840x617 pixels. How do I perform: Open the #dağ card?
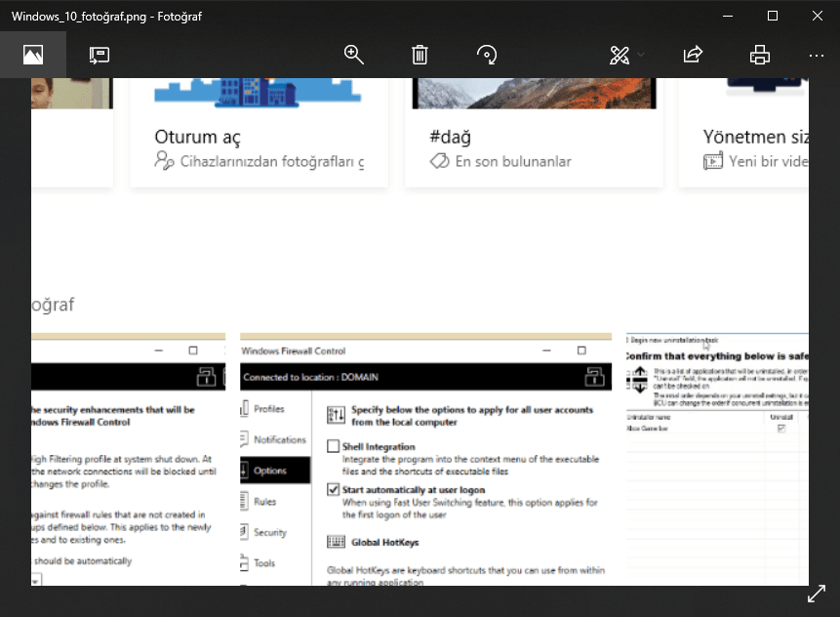534,133
